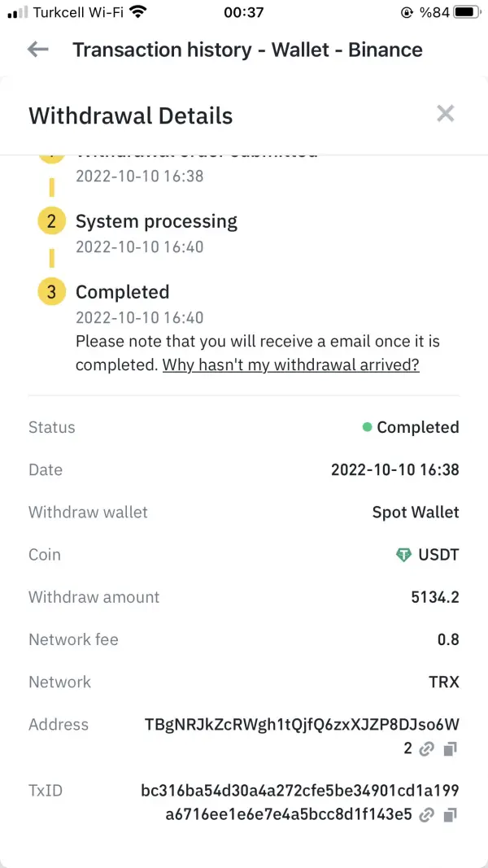Tap the System processing step label

(x=156, y=221)
